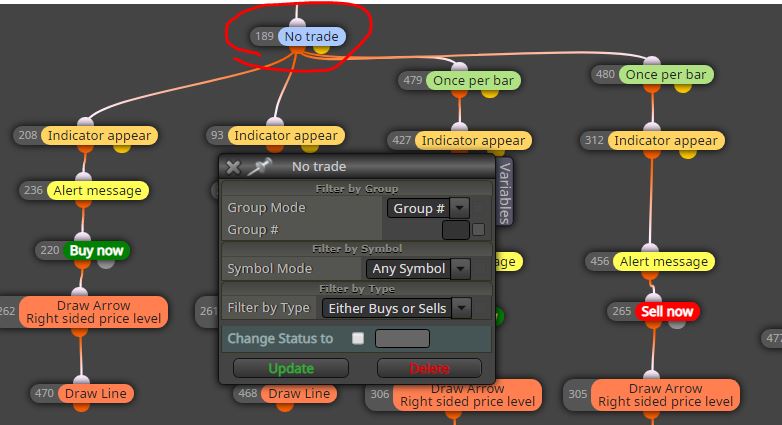Select Draw Line block 470
Viewport: 782px width, 425px height.
pyautogui.click(x=96, y=394)
